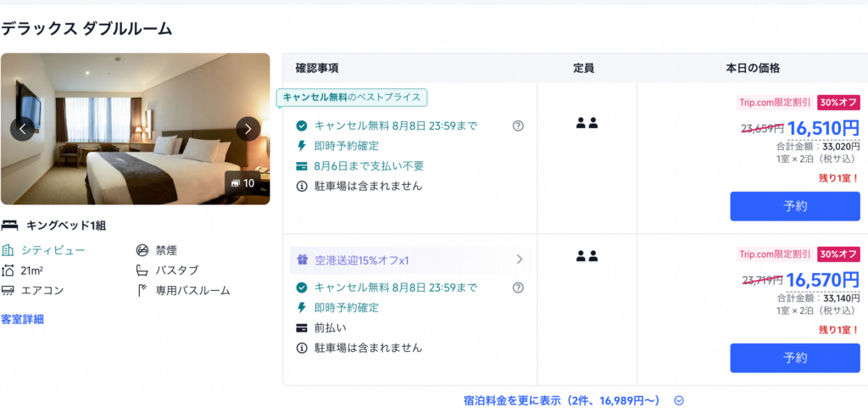Click the 16,570円 price
The width and height of the screenshot is (868, 408).
click(x=823, y=280)
